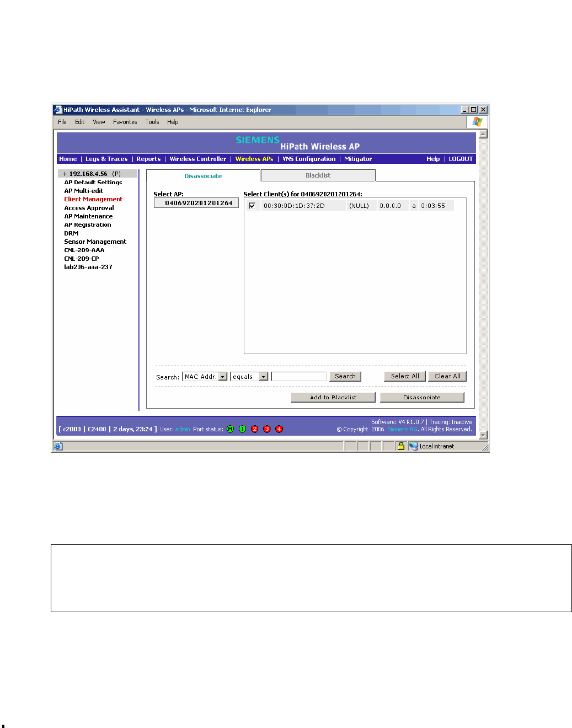Click the Select All button
This screenshot has height=728, width=572.
tap(405, 376)
